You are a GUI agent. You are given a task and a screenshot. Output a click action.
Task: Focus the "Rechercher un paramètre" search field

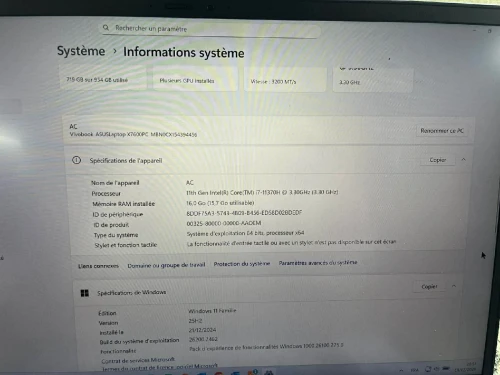coord(210,29)
